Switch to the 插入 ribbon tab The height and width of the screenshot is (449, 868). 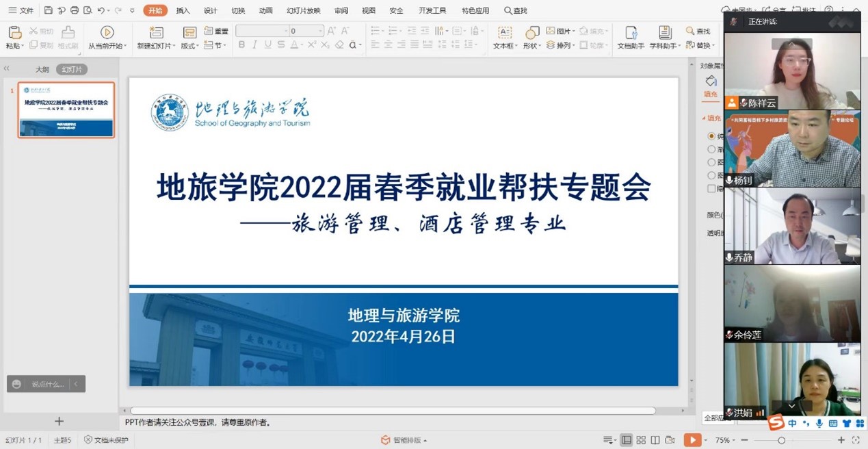[183, 10]
